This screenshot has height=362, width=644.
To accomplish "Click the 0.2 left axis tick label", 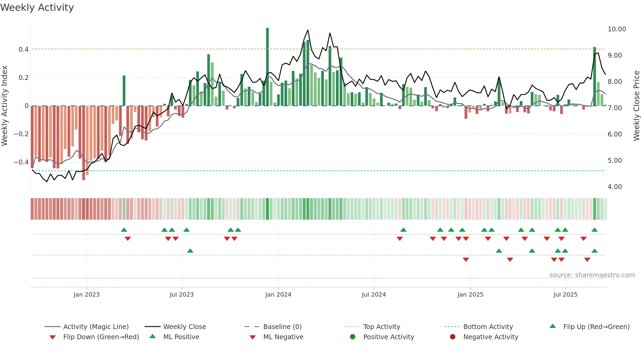I will click(24, 77).
